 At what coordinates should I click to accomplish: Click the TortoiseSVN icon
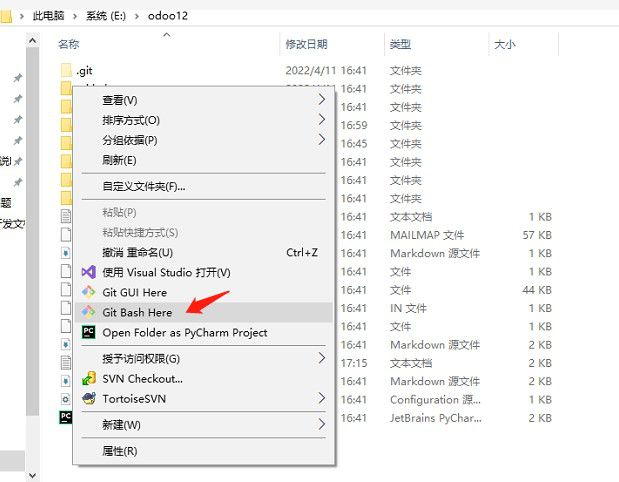[88, 398]
